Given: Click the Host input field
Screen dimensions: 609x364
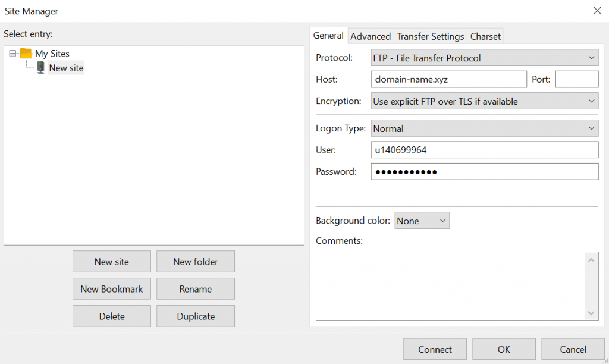Looking at the screenshot, I should [448, 79].
